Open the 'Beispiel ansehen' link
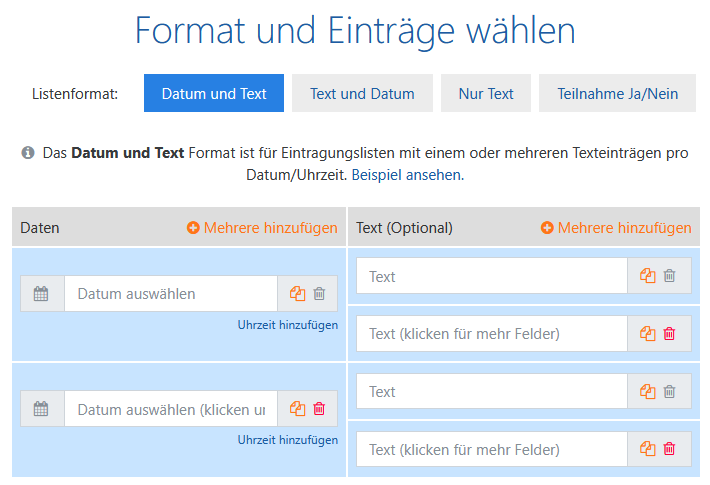 click(x=408, y=175)
